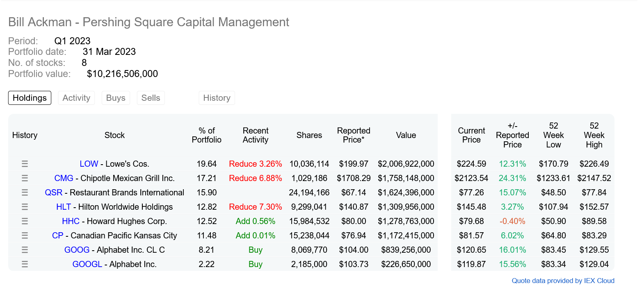Open the HHC ticker link

(71, 221)
